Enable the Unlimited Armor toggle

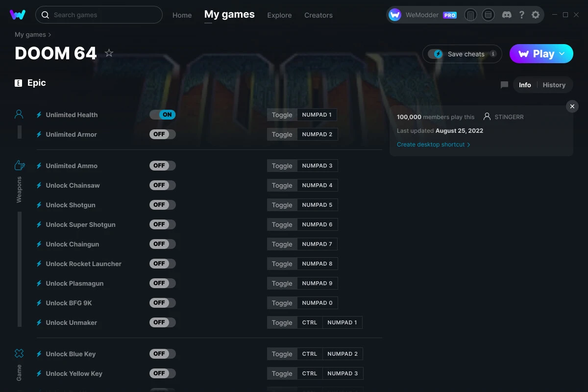(x=163, y=134)
